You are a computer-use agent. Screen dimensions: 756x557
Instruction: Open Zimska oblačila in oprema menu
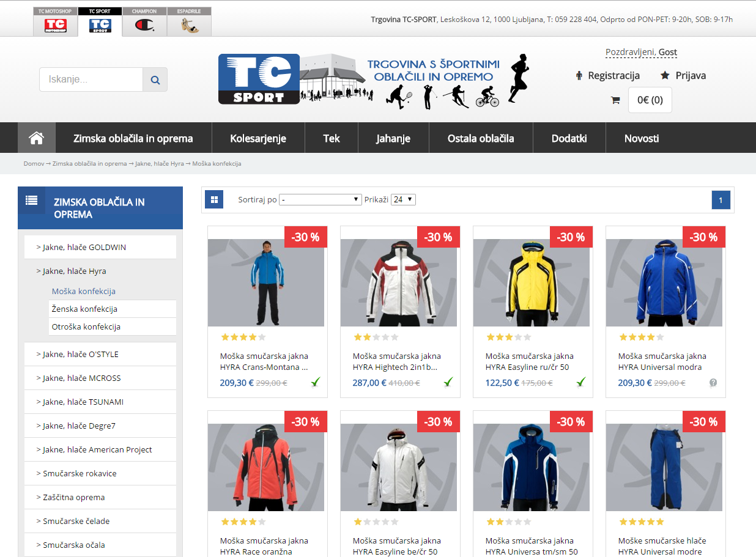click(x=133, y=138)
